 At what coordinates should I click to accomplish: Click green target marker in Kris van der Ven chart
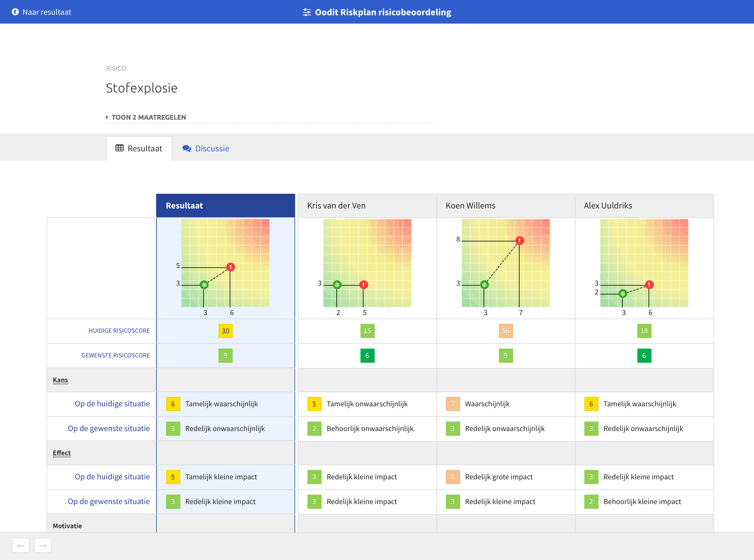[337, 285]
